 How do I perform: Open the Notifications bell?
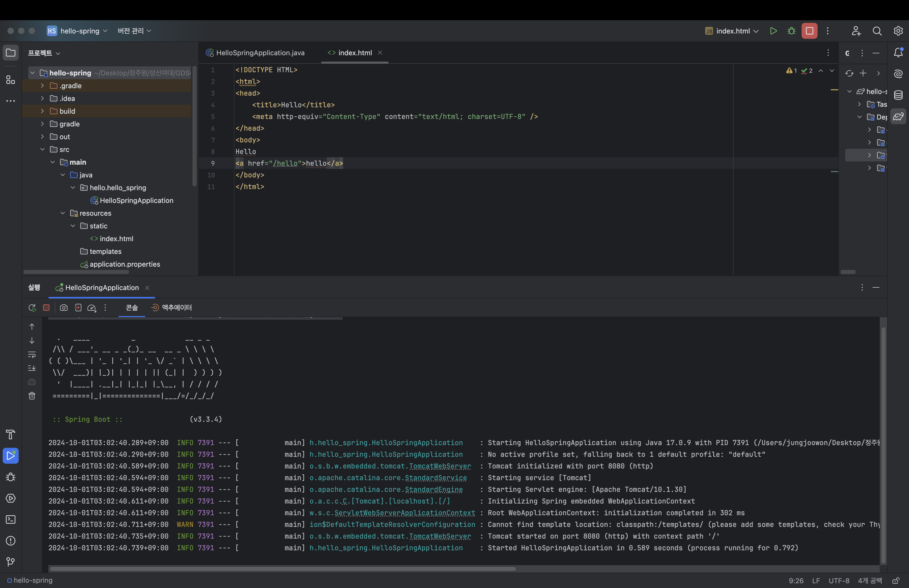pyautogui.click(x=898, y=53)
